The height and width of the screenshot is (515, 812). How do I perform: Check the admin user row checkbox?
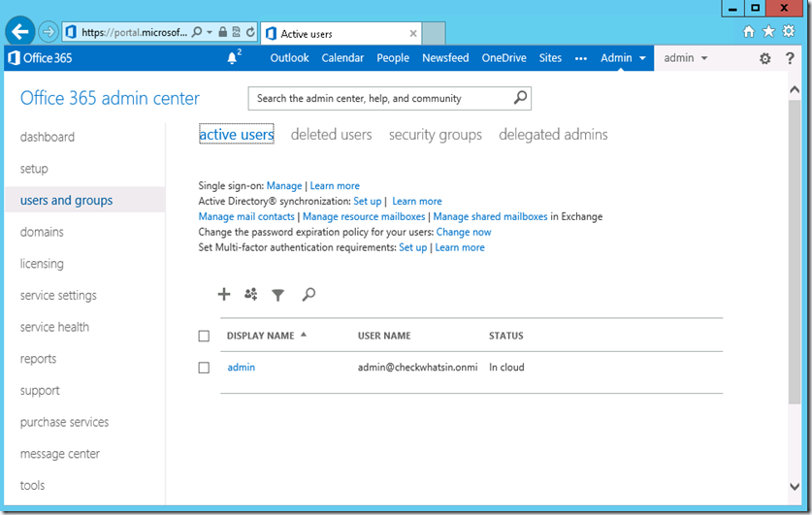[x=204, y=368]
